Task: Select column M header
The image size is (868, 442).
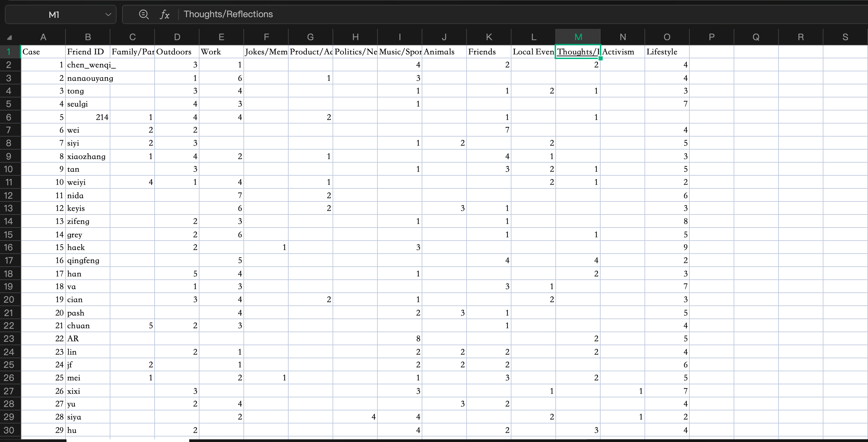Action: 578,37
